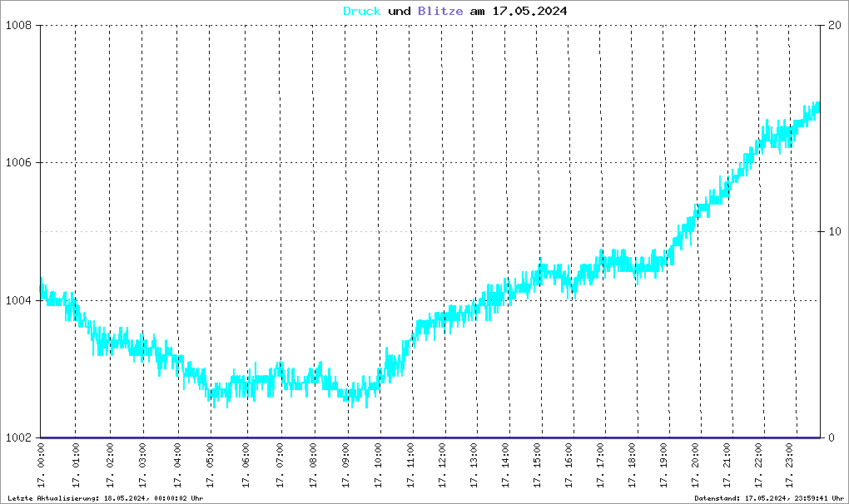Click the 1006 pressure axis label
849x504 pixels.
(18, 162)
